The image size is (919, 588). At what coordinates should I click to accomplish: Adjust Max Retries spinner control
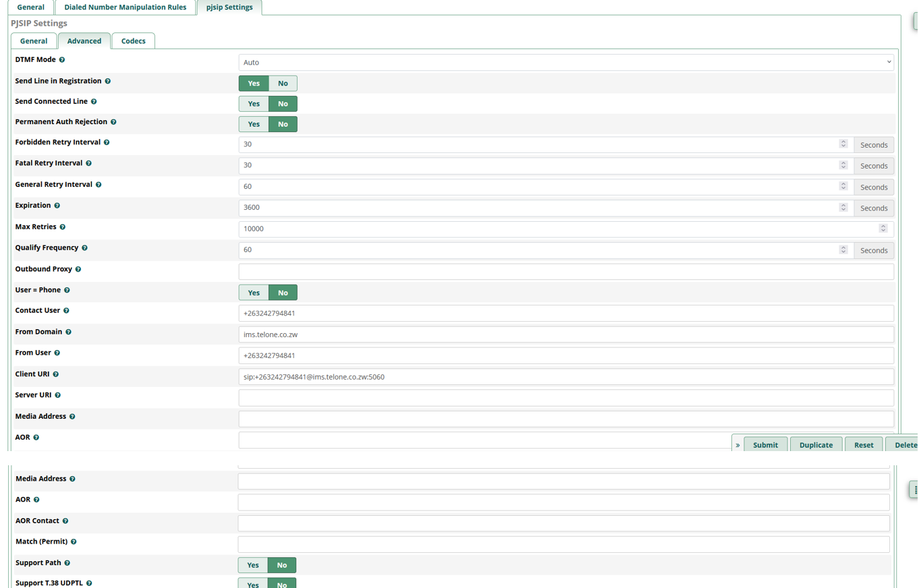pos(883,228)
